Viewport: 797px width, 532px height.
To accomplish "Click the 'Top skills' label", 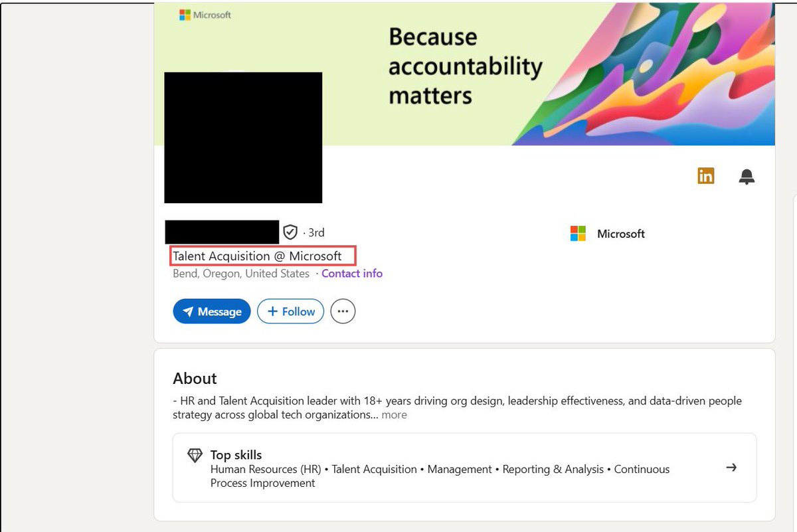I will point(236,455).
